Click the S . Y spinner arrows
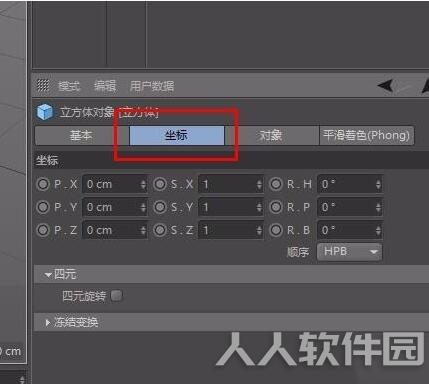The width and height of the screenshot is (429, 384). tap(260, 207)
